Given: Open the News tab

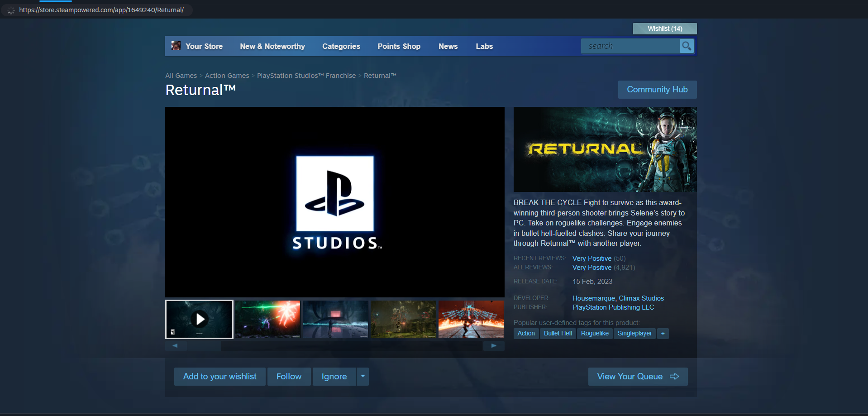Looking at the screenshot, I should click(x=448, y=46).
